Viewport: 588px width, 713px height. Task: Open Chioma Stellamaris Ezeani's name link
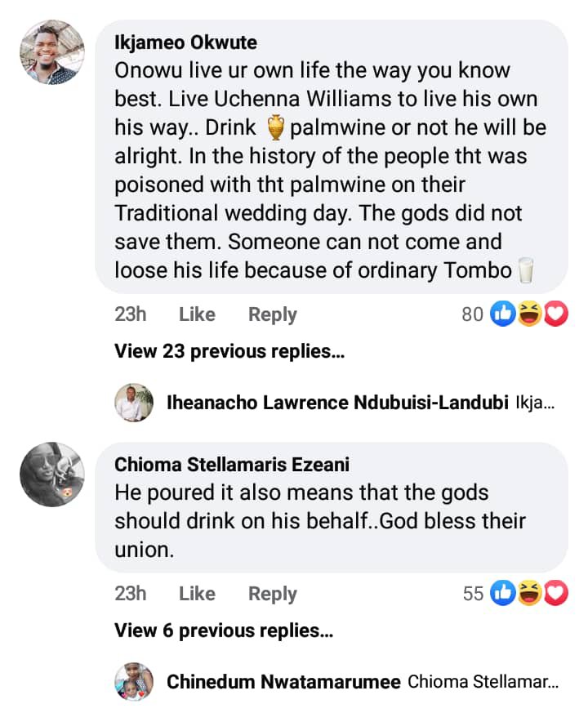(232, 465)
